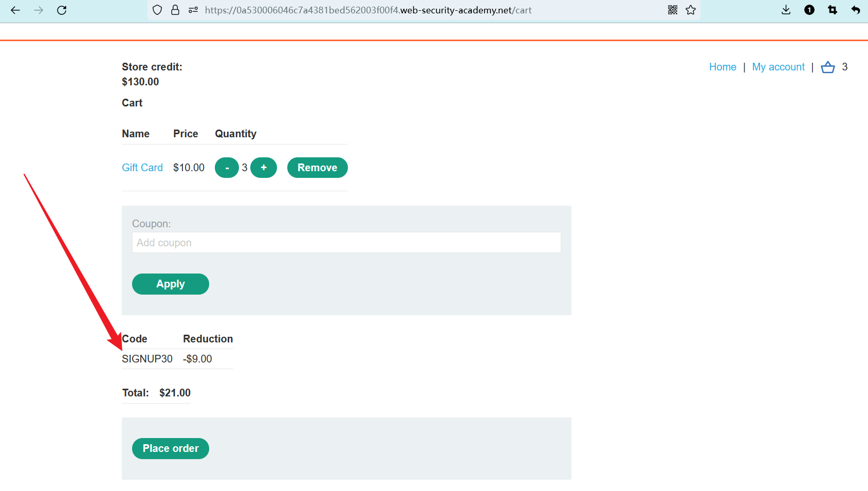This screenshot has width=868, height=491.
Task: Select the -$9.00 reduction value
Action: (197, 359)
